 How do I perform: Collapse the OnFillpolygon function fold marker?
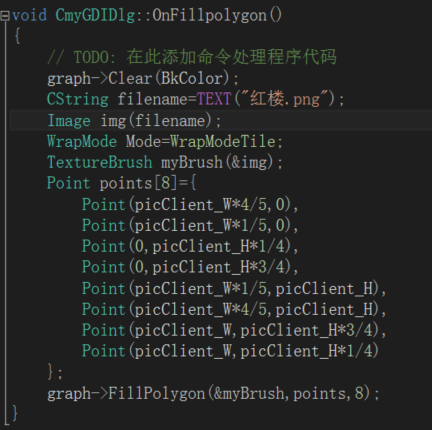click(x=5, y=16)
